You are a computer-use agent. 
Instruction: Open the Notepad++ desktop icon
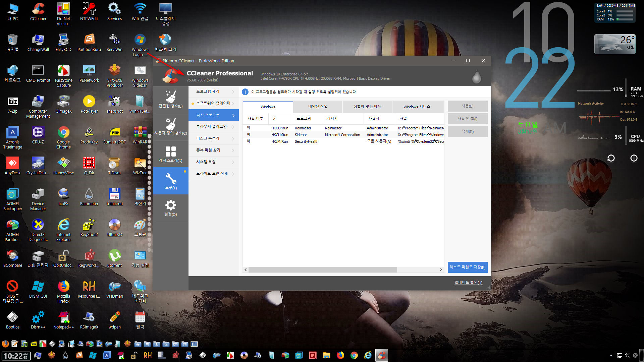[x=63, y=320]
